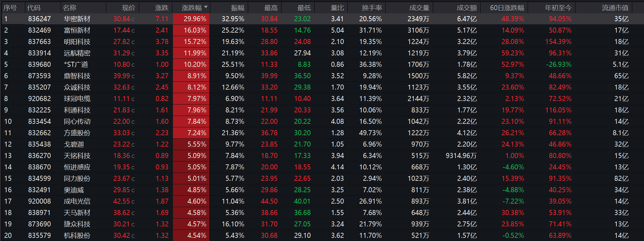Screen dimensions: 644x241
Task: Sort by 年初至今 column header
Action: click(x=558, y=8)
